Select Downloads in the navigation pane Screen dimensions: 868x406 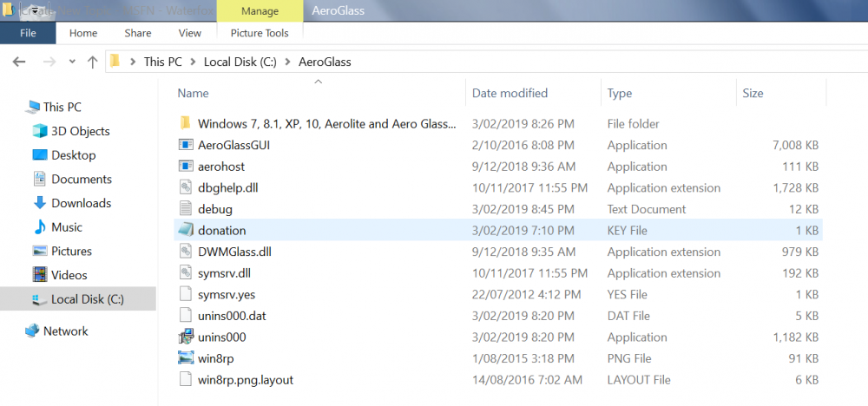pyautogui.click(x=81, y=203)
